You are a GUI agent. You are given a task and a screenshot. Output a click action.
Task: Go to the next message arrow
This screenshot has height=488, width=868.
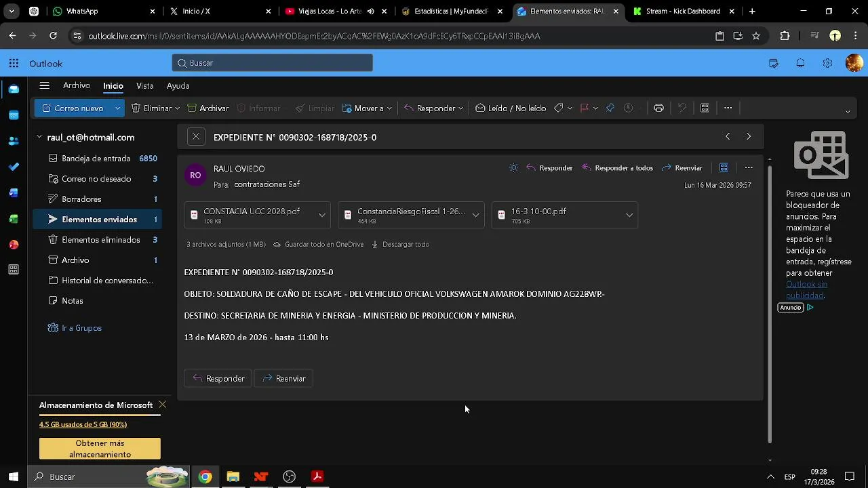[749, 137]
